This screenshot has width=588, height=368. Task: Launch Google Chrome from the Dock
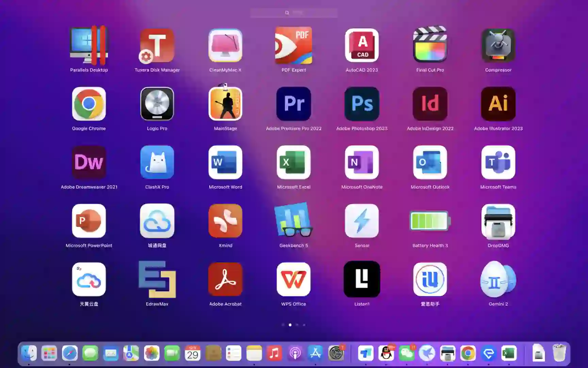[x=468, y=353]
